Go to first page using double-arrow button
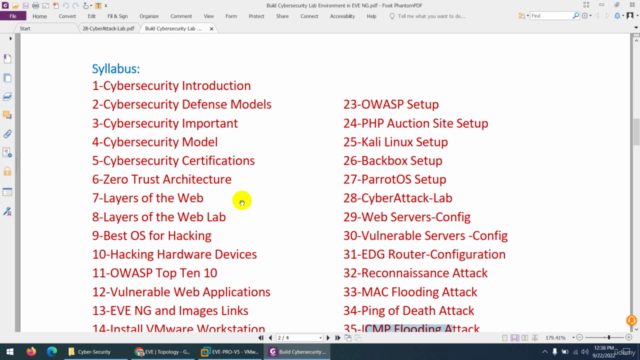The image size is (640, 360). pyautogui.click(x=261, y=338)
